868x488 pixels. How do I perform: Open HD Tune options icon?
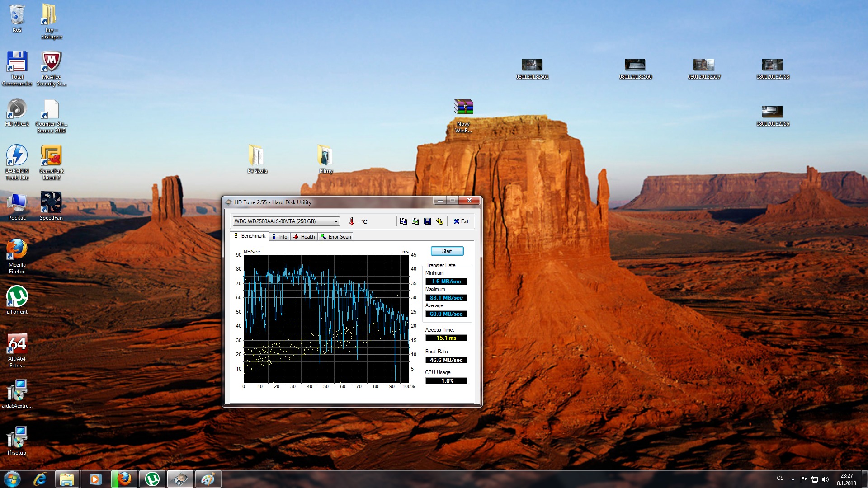(439, 221)
